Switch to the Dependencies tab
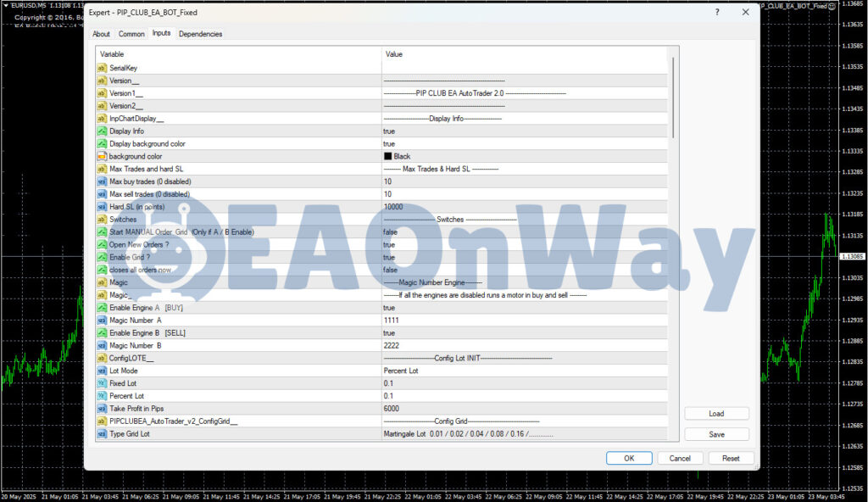868x502 pixels. click(x=200, y=34)
